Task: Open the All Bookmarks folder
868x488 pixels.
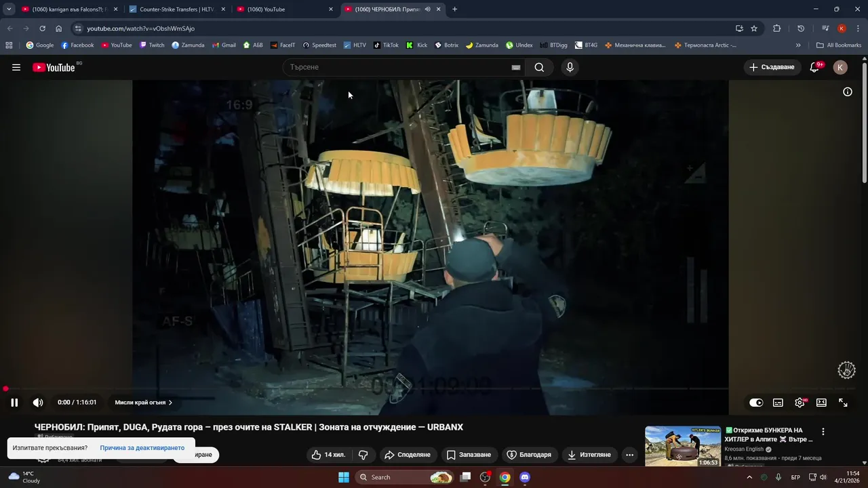Action: tap(839, 45)
